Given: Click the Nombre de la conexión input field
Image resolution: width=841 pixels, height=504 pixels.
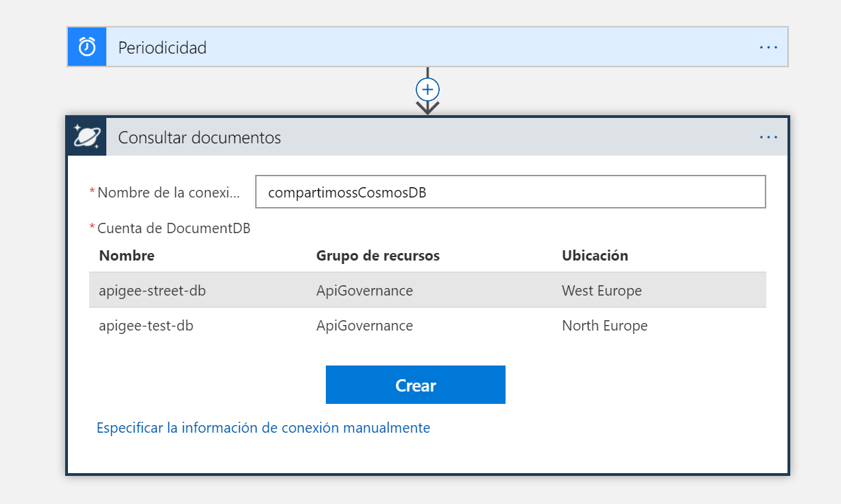Looking at the screenshot, I should 510,192.
